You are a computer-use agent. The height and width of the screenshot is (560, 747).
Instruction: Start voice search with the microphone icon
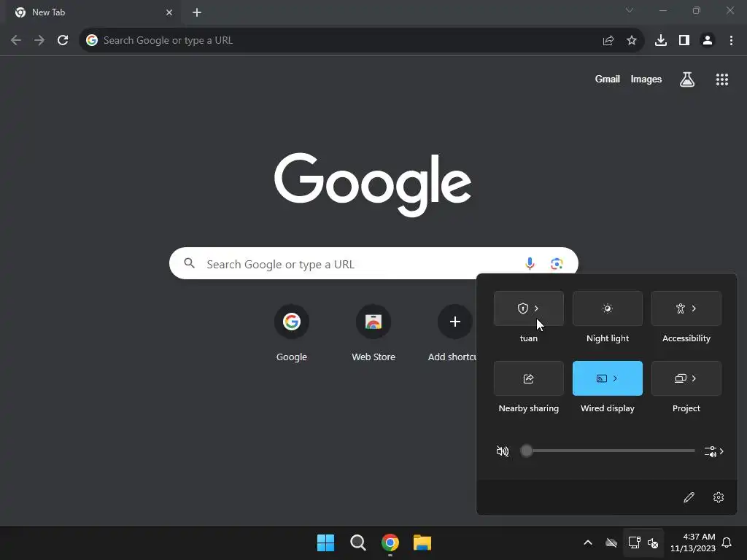(530, 263)
